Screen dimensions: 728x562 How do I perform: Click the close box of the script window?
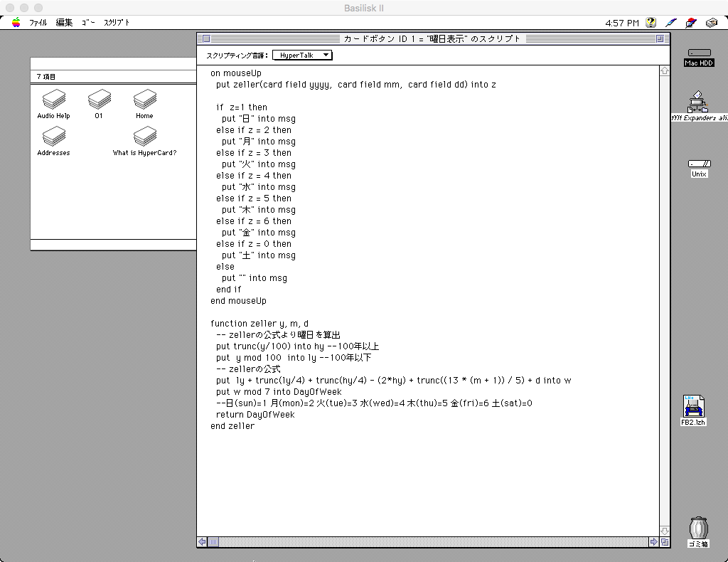[x=207, y=39]
